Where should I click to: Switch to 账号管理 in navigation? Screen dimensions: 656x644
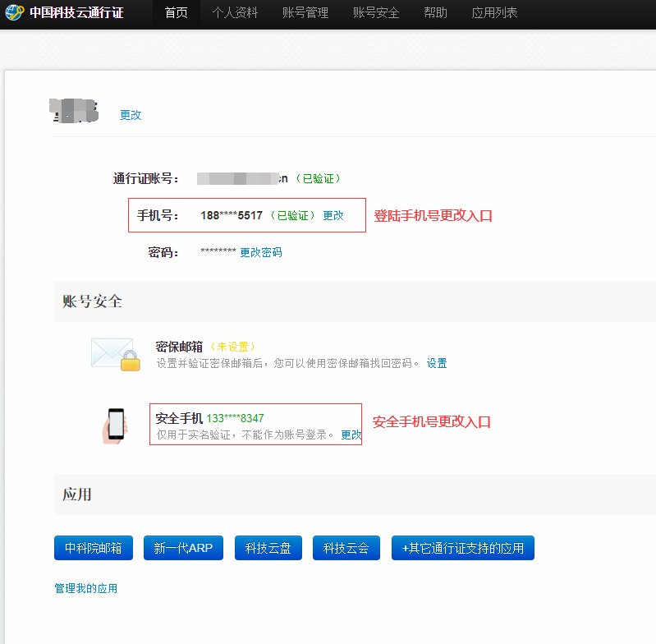305,13
